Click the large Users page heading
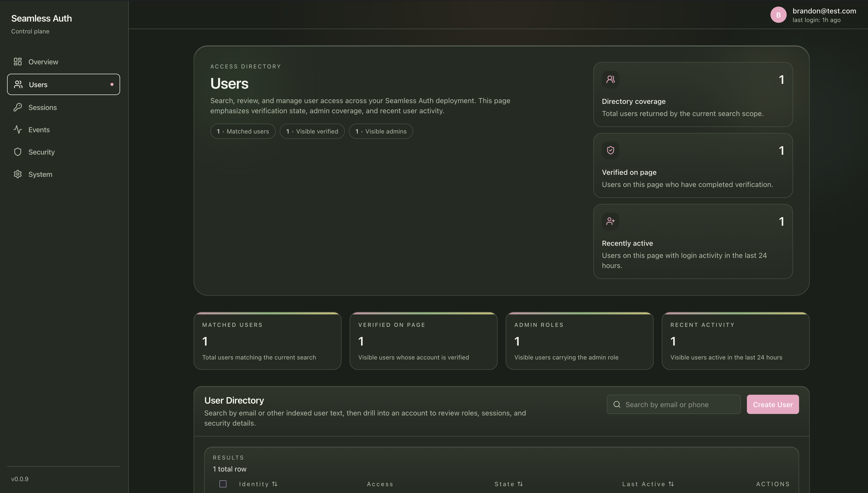 click(x=229, y=83)
